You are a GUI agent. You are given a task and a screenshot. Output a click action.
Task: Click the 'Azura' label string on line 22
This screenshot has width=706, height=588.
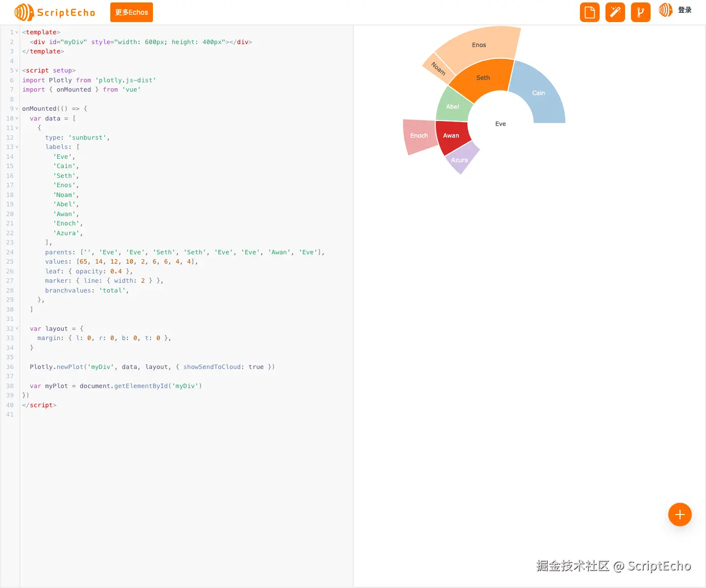[66, 233]
